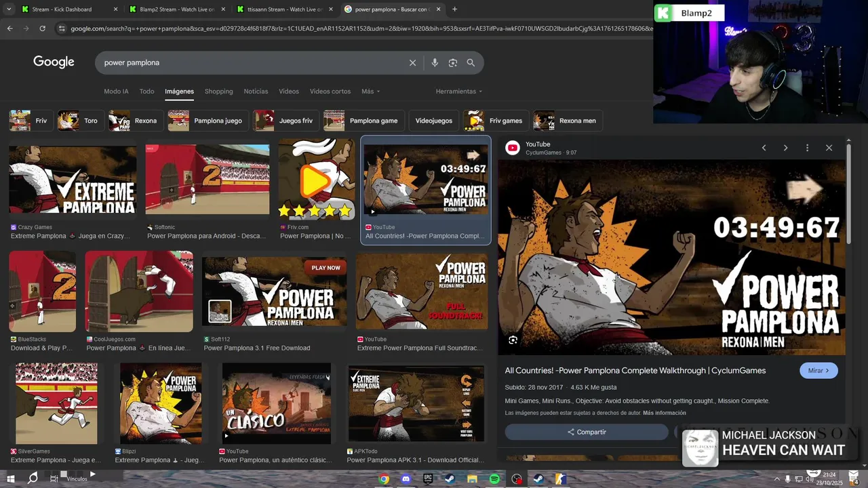Close the Stream - Kick Dashboard tab
868x488 pixels.
pyautogui.click(x=115, y=9)
